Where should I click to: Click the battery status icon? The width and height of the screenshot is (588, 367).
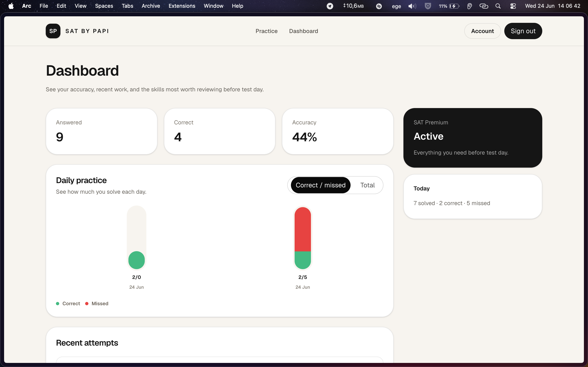pos(454,6)
